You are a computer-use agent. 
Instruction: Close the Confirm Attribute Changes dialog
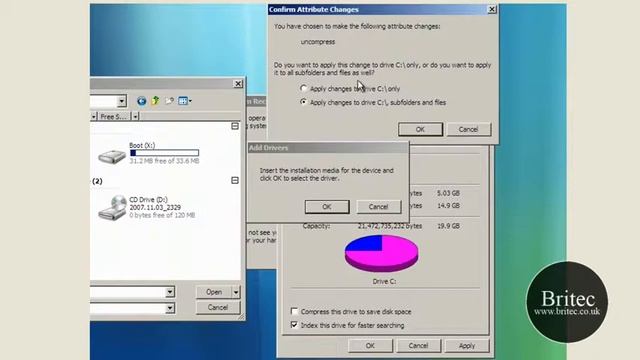pyautogui.click(x=492, y=9)
